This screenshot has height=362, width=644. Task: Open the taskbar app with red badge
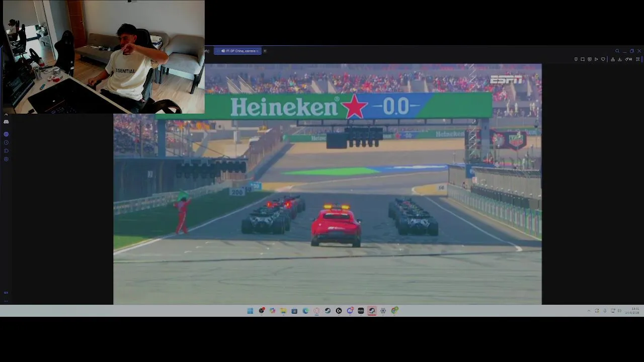[262, 311]
